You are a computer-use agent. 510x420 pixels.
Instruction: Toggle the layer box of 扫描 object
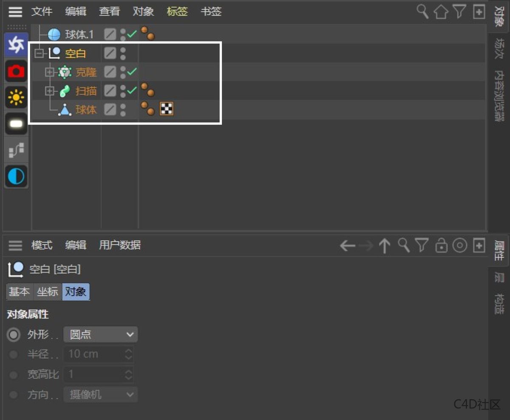pos(110,91)
